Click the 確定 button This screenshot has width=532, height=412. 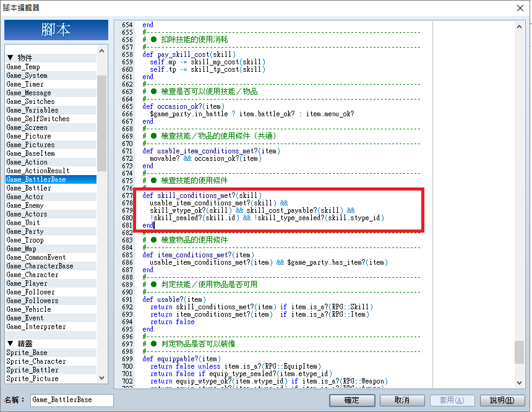point(352,400)
